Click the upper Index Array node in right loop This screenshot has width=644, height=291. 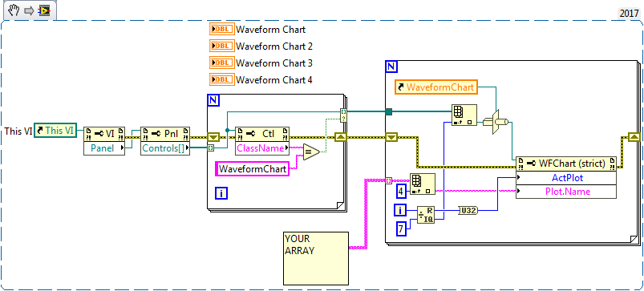[x=464, y=115]
